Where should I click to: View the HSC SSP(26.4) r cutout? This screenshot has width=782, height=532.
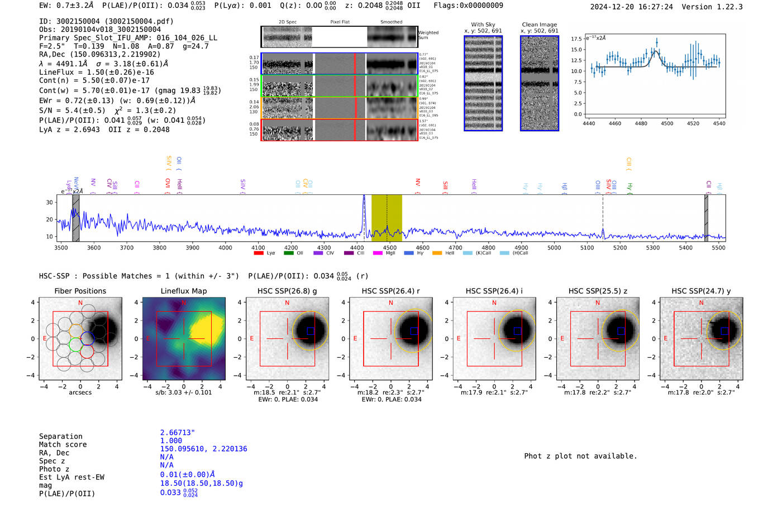391,338
